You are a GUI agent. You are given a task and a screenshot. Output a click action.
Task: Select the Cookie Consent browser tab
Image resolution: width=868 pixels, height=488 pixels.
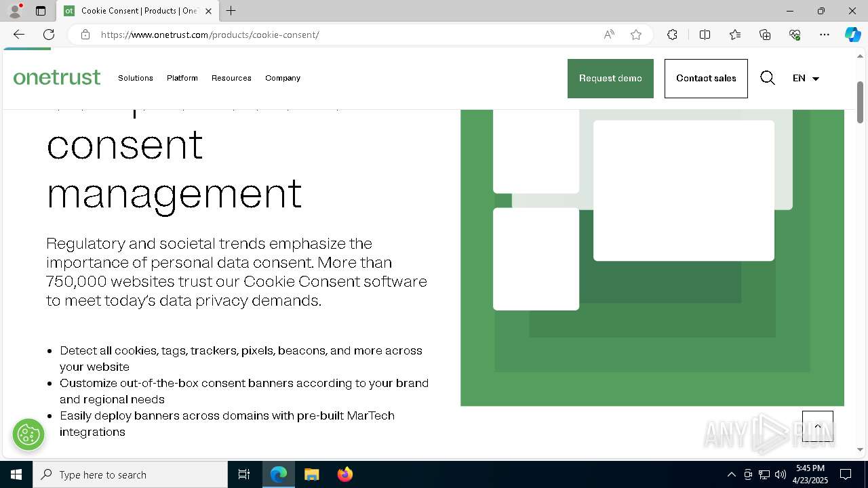click(138, 11)
